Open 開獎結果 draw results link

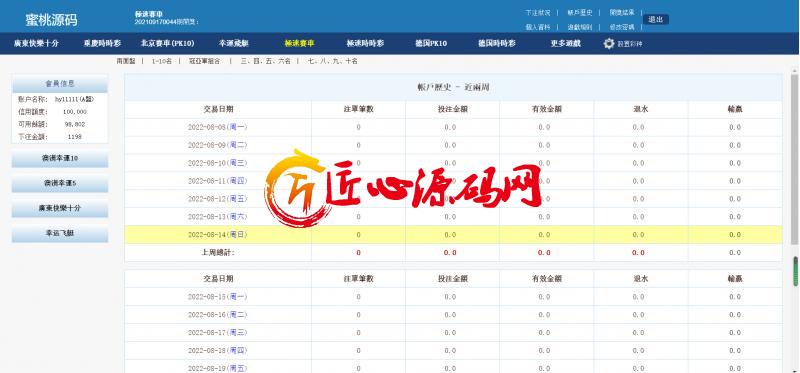[622, 12]
